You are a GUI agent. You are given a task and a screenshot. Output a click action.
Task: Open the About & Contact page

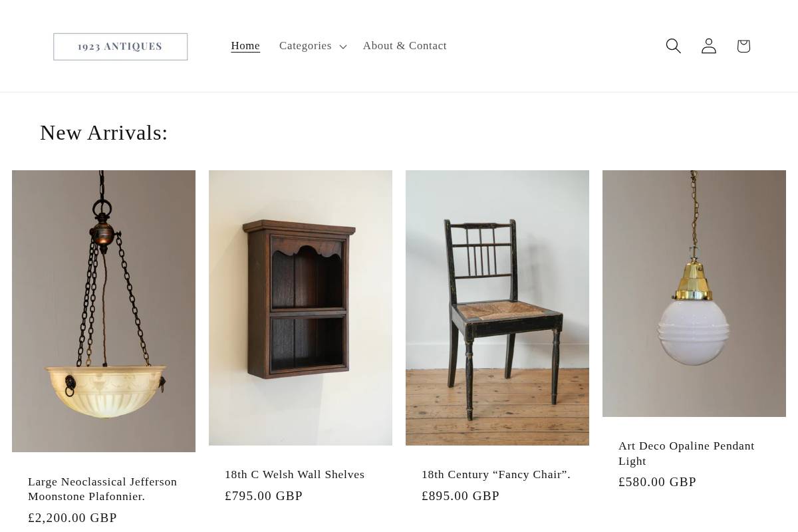tap(404, 46)
